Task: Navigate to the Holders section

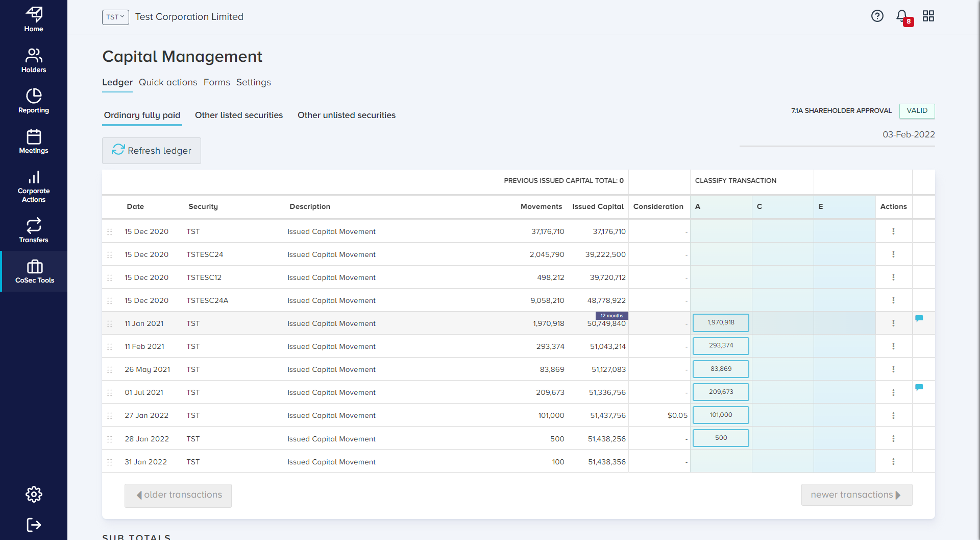Action: pyautogui.click(x=33, y=60)
